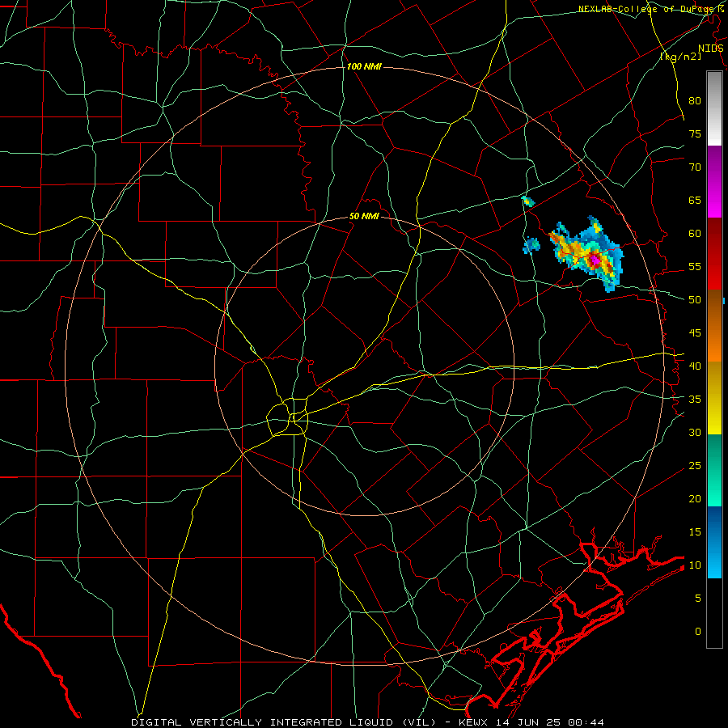
Task: Click the yellow highway loop at the radar center
Action: [287, 417]
